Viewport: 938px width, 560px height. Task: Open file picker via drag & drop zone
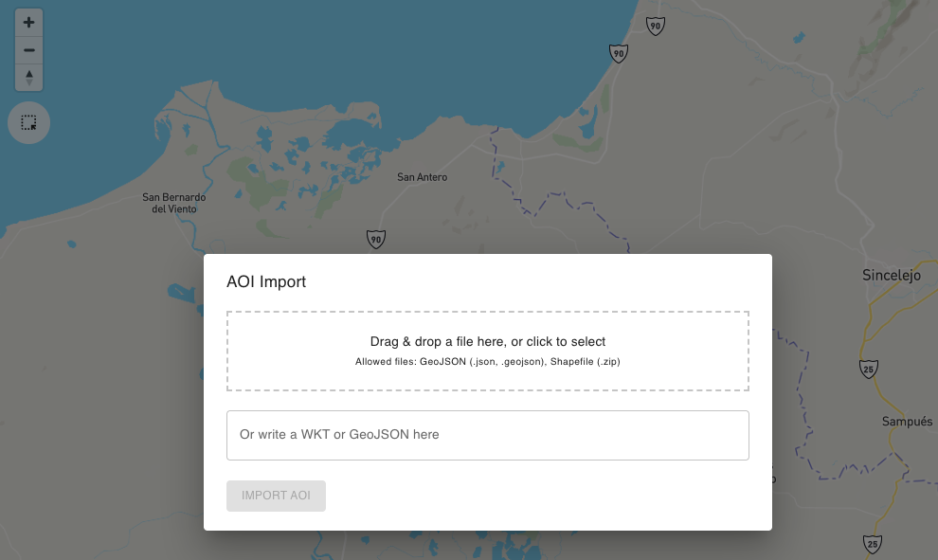(x=488, y=351)
